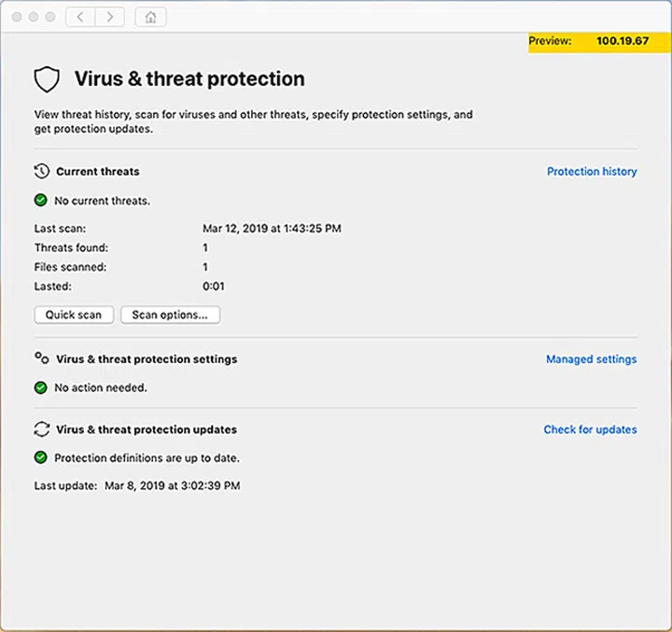
Task: Click the refresh arrows icon beside protection updates
Action: tap(41, 429)
